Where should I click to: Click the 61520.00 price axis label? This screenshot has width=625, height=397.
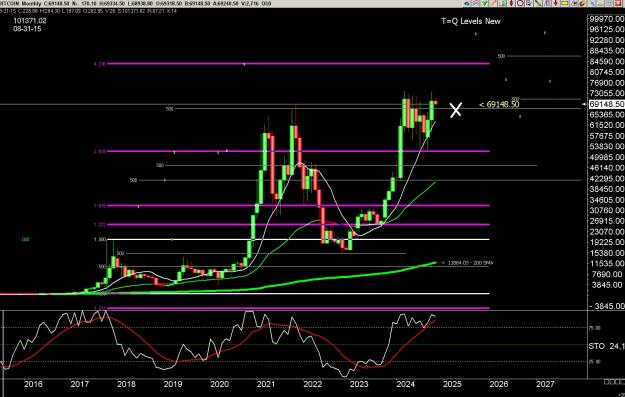pyautogui.click(x=607, y=125)
